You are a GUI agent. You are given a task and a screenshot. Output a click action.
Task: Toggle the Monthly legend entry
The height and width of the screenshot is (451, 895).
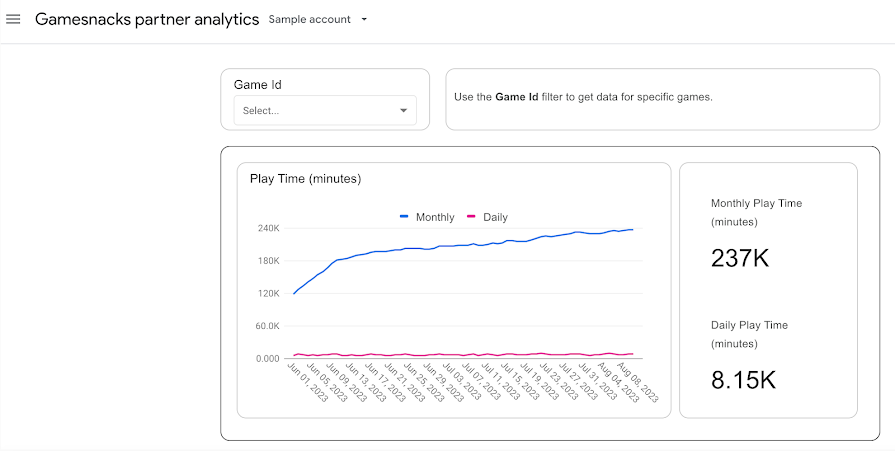point(427,217)
